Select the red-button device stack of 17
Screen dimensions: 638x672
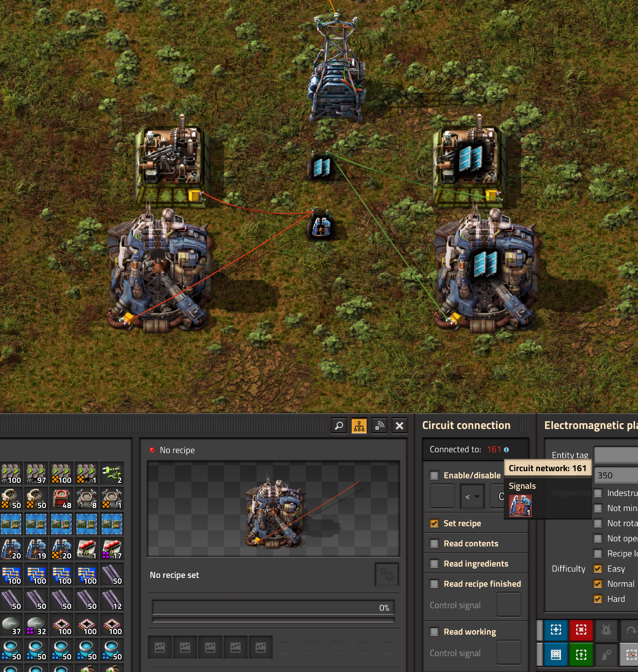pyautogui.click(x=112, y=549)
